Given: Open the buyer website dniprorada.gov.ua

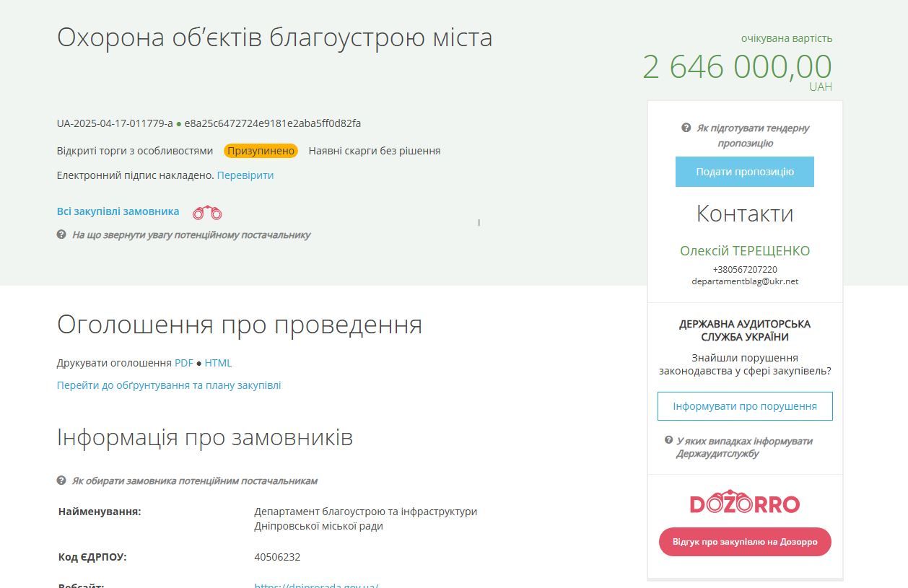Looking at the screenshot, I should 314,586.
